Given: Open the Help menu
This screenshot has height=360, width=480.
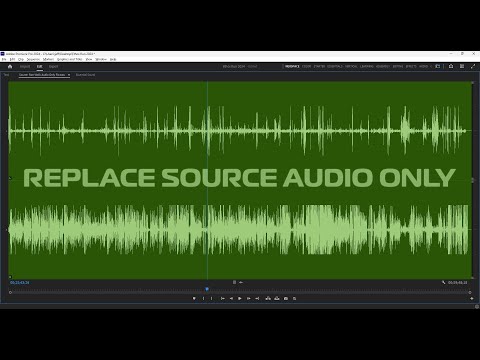Looking at the screenshot, I should coord(113,59).
